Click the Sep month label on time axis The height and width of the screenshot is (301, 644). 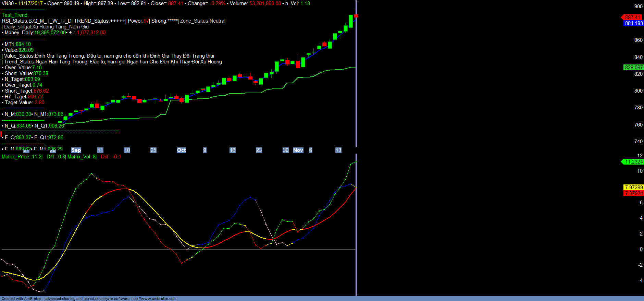tap(76, 150)
